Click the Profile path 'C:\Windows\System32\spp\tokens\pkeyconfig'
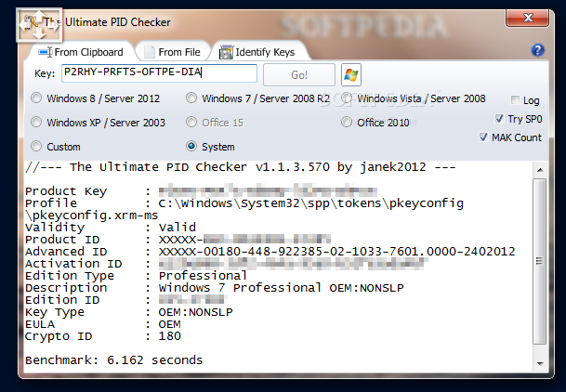The height and width of the screenshot is (392, 566). tap(310, 203)
